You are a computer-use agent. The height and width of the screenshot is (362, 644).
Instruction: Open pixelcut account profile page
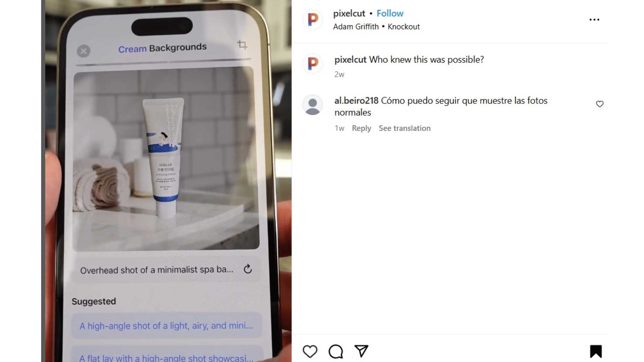[348, 13]
